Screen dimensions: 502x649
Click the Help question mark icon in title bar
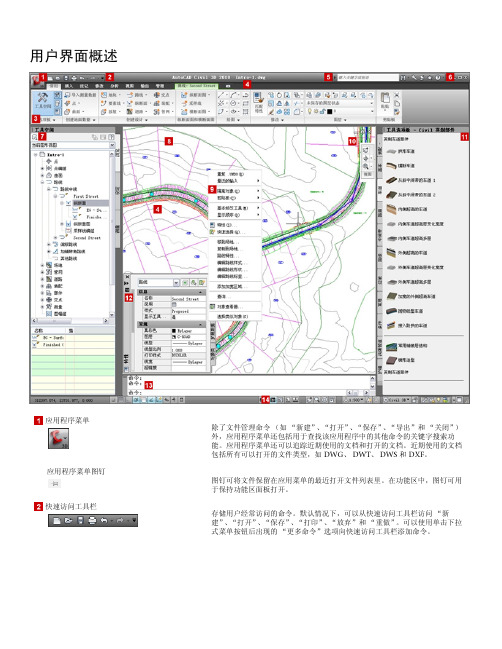pyautogui.click(x=438, y=77)
